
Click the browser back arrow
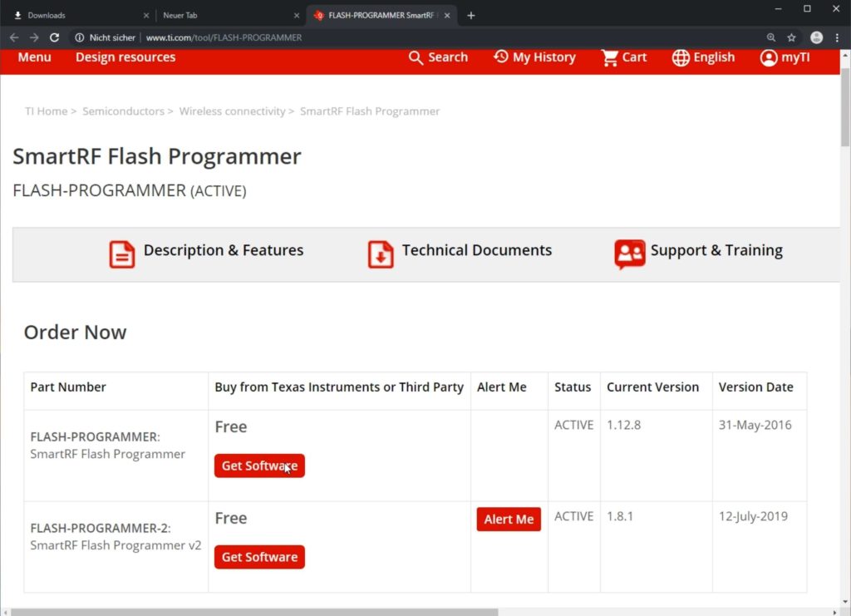coord(14,37)
